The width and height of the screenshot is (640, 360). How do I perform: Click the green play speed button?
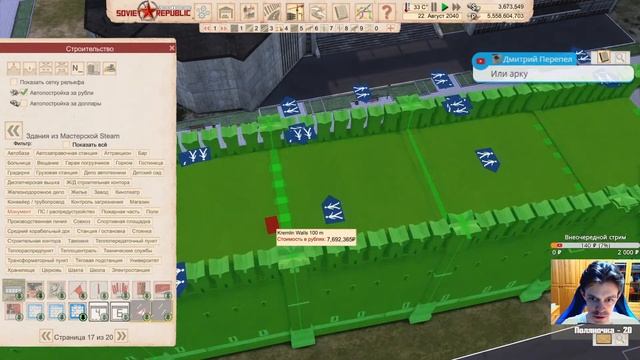coord(445,7)
